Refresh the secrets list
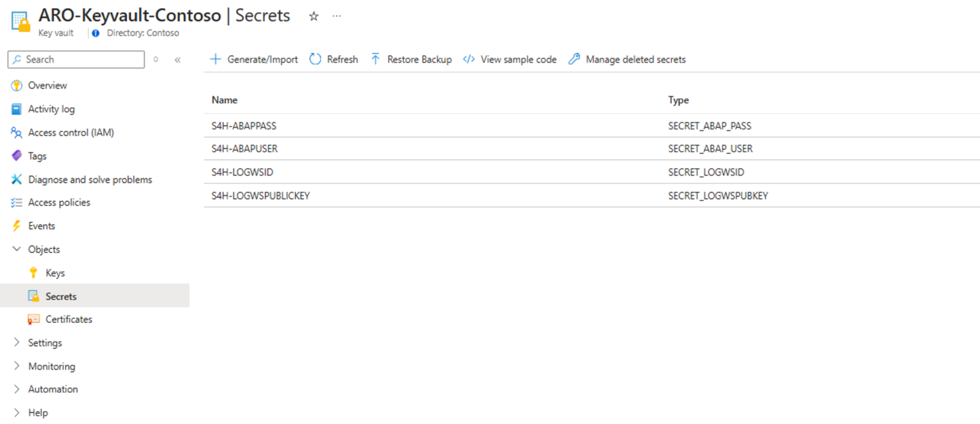 334,59
